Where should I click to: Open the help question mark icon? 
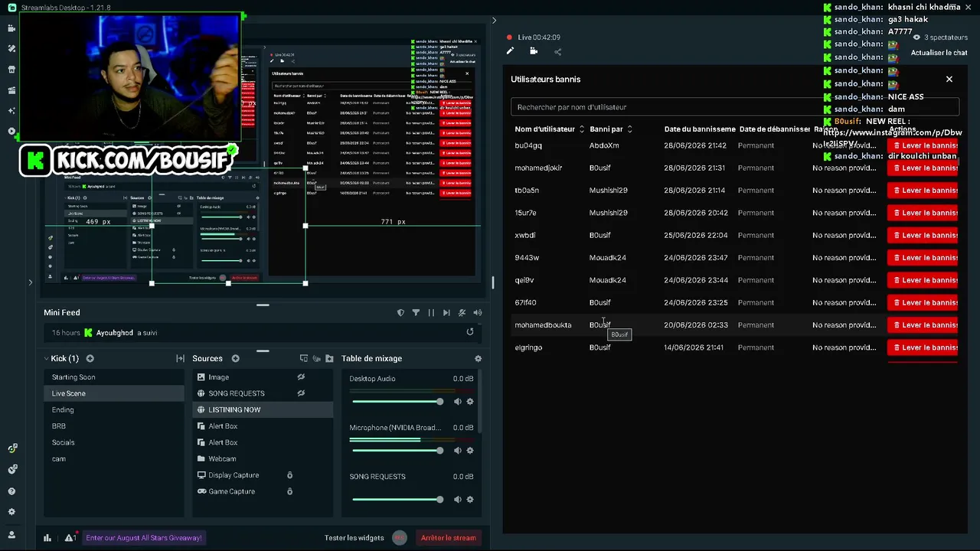tap(11, 491)
